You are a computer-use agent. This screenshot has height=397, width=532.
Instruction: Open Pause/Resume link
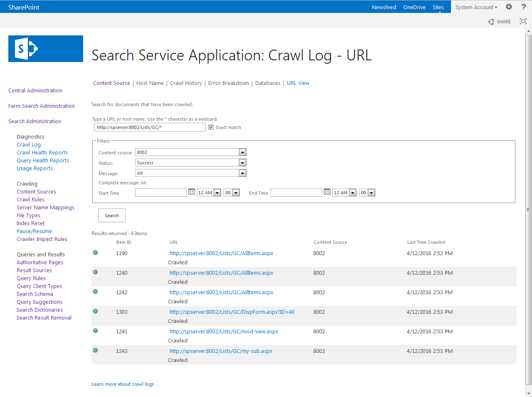click(x=34, y=231)
